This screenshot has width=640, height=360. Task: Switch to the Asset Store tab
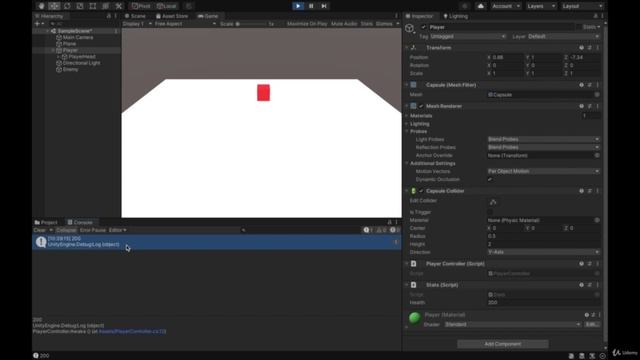pyautogui.click(x=172, y=16)
